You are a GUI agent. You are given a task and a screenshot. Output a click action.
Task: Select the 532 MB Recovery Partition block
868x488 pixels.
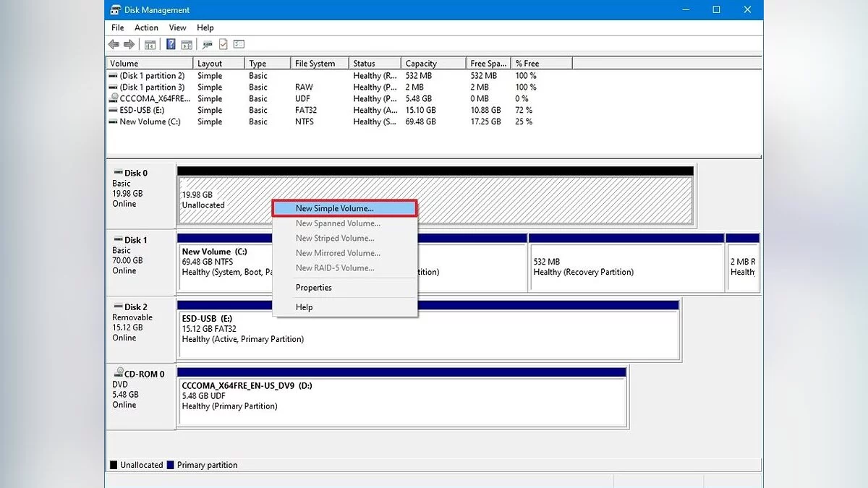coord(626,267)
